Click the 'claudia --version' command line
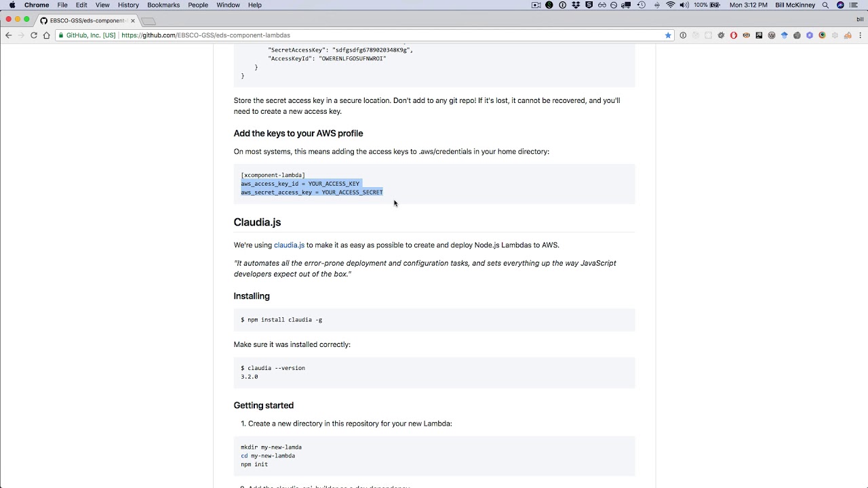Viewport: 868px width, 488px height. [x=273, y=368]
